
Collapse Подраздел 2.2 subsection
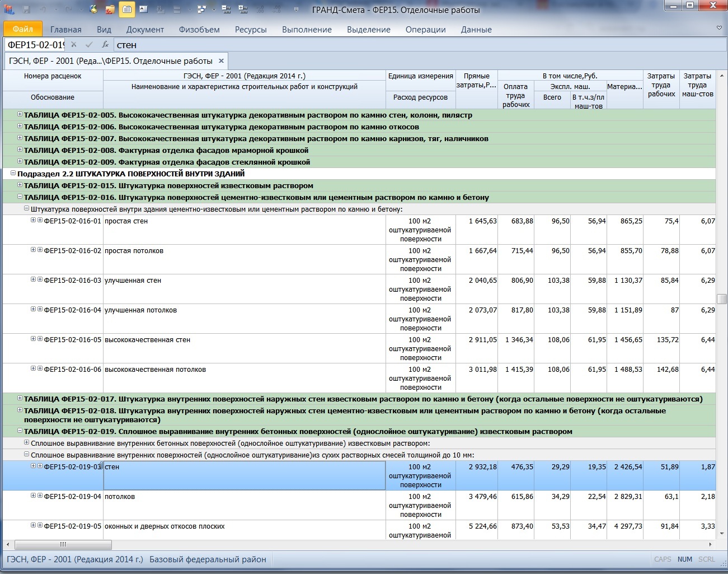[13, 173]
